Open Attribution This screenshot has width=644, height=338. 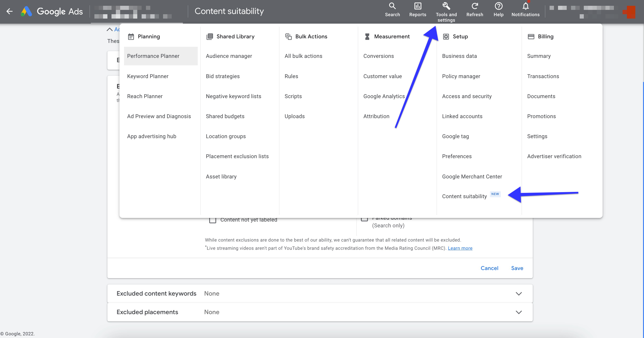click(x=376, y=116)
